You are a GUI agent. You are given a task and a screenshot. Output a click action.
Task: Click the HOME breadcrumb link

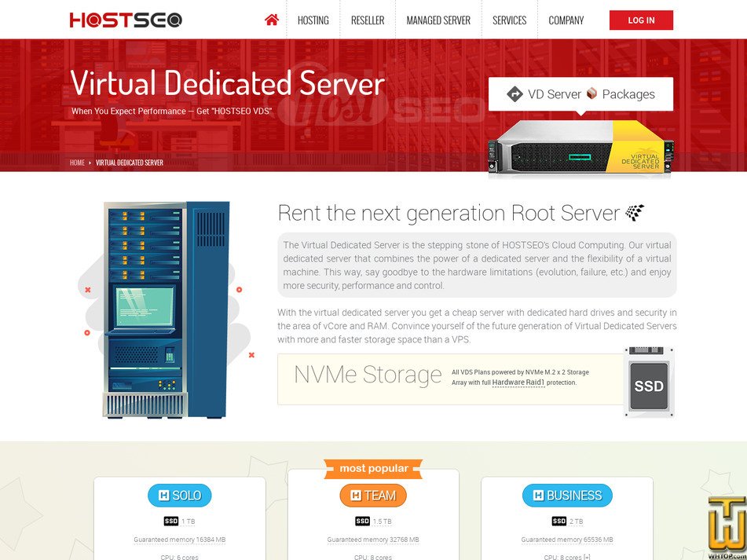tap(77, 163)
